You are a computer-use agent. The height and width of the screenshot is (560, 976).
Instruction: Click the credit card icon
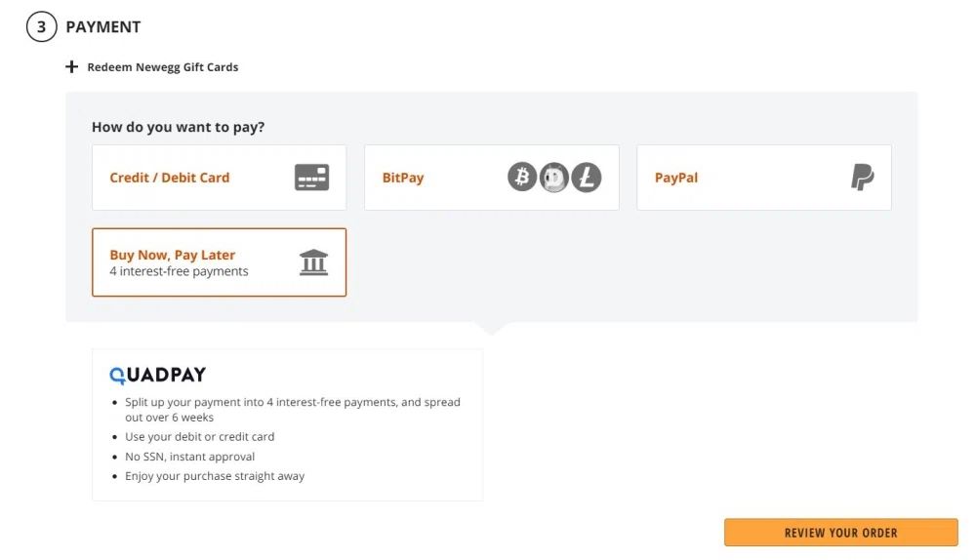(312, 178)
